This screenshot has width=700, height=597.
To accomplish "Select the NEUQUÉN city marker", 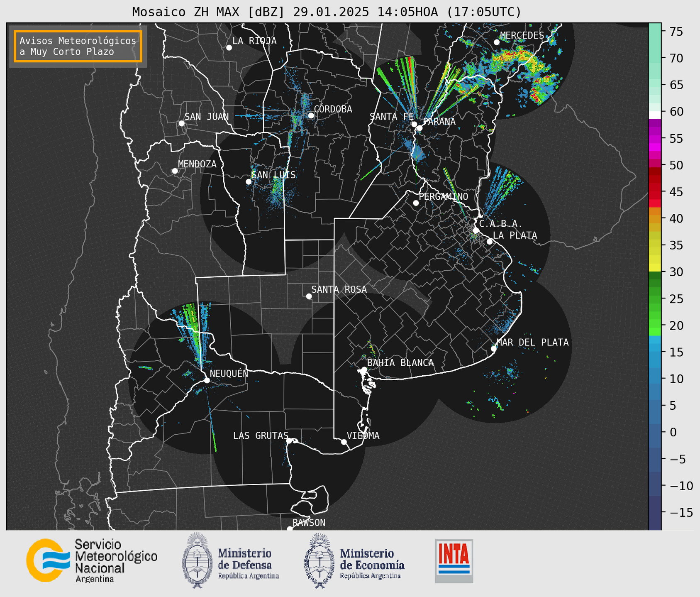I will (207, 380).
